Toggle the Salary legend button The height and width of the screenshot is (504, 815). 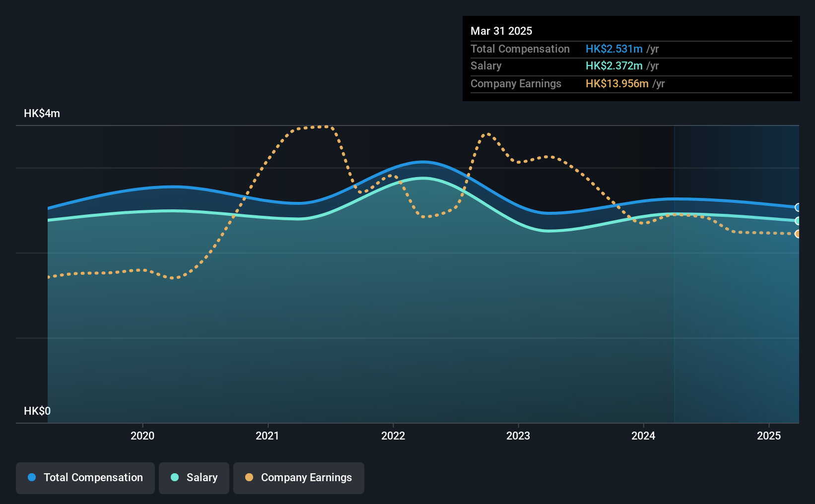(194, 478)
